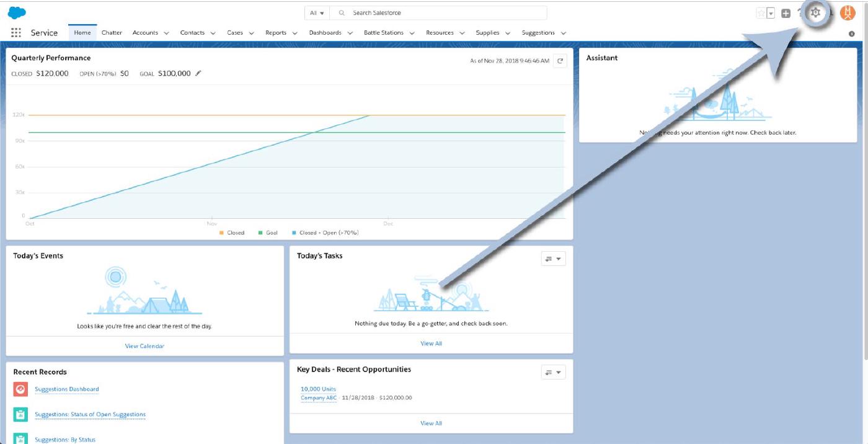The image size is (868, 444).
Task: Click the user avatar profile icon
Action: click(848, 13)
